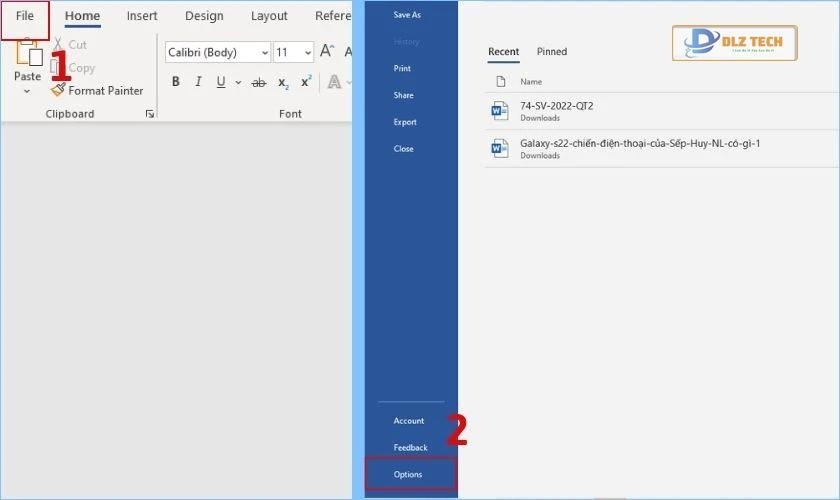Switch to the Pinned documents tab
840x500 pixels.
click(x=552, y=52)
